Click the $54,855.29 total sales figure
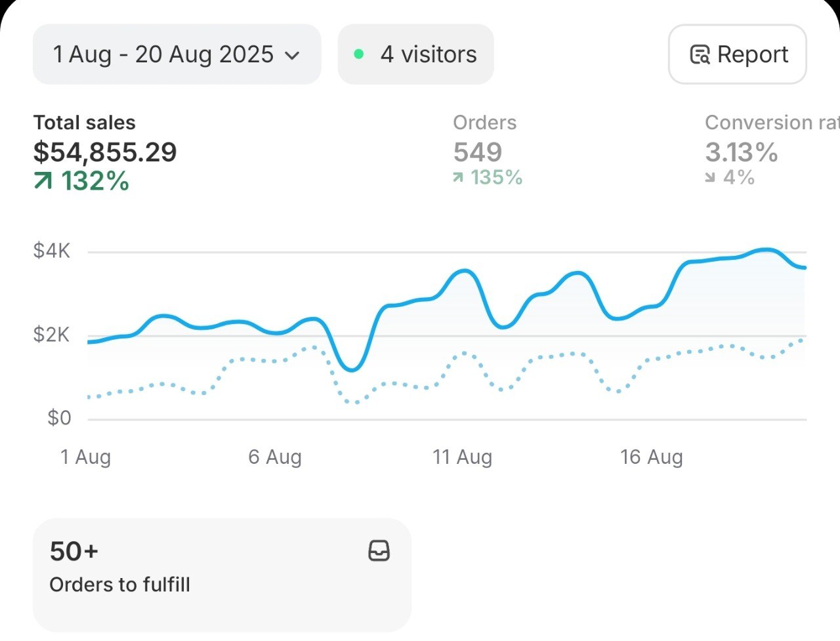Screen dimensions: 840x641 pyautogui.click(x=105, y=152)
